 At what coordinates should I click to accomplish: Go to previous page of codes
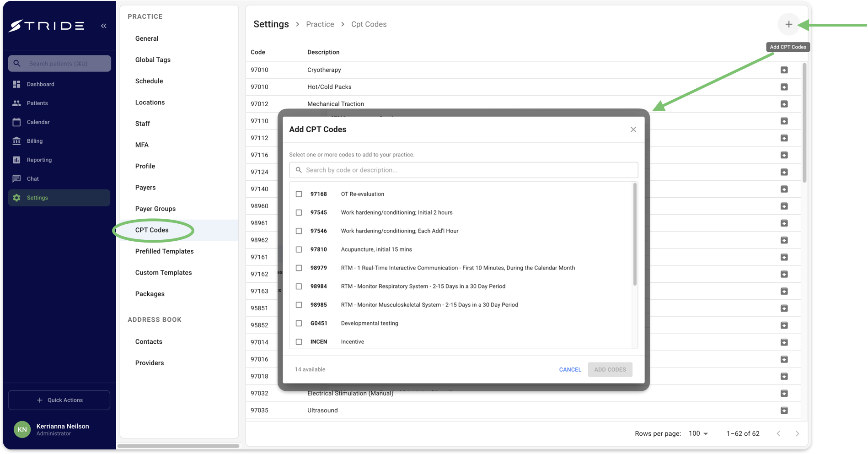778,433
